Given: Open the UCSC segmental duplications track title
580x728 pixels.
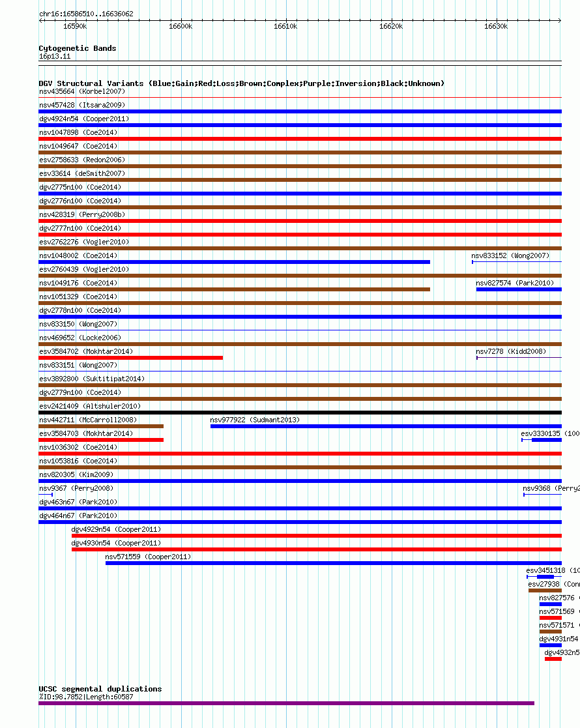Looking at the screenshot, I should [x=100, y=689].
